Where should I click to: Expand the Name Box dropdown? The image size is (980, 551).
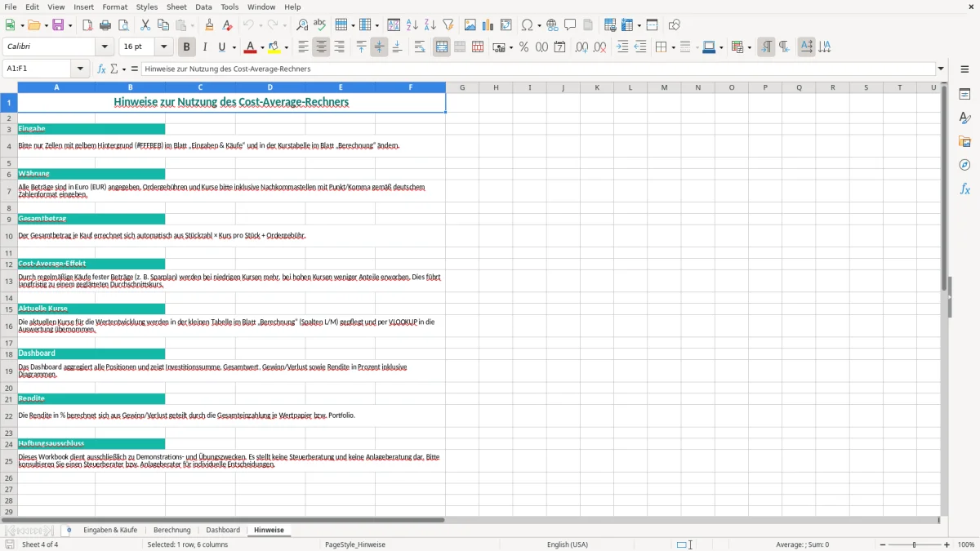coord(80,69)
